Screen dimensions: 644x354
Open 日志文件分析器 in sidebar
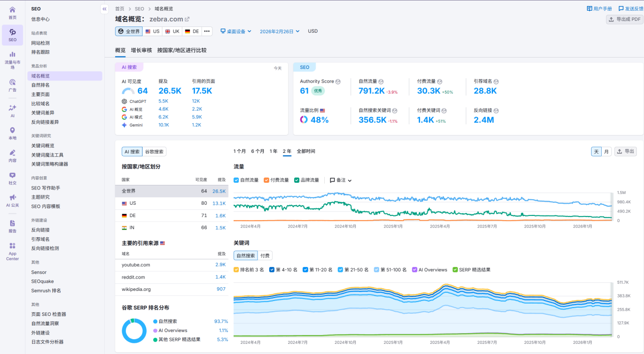[x=47, y=342]
